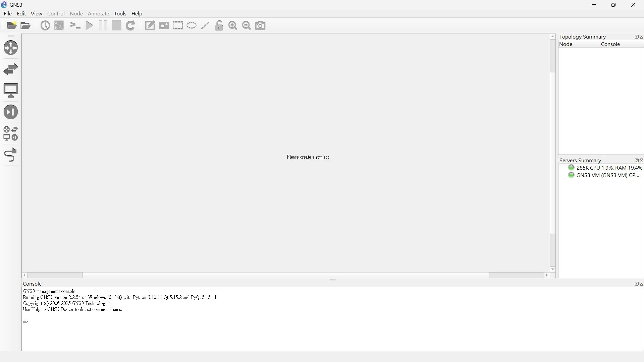Click the Node column header in Topology Summary
The width and height of the screenshot is (644, 362).
coord(579,44)
